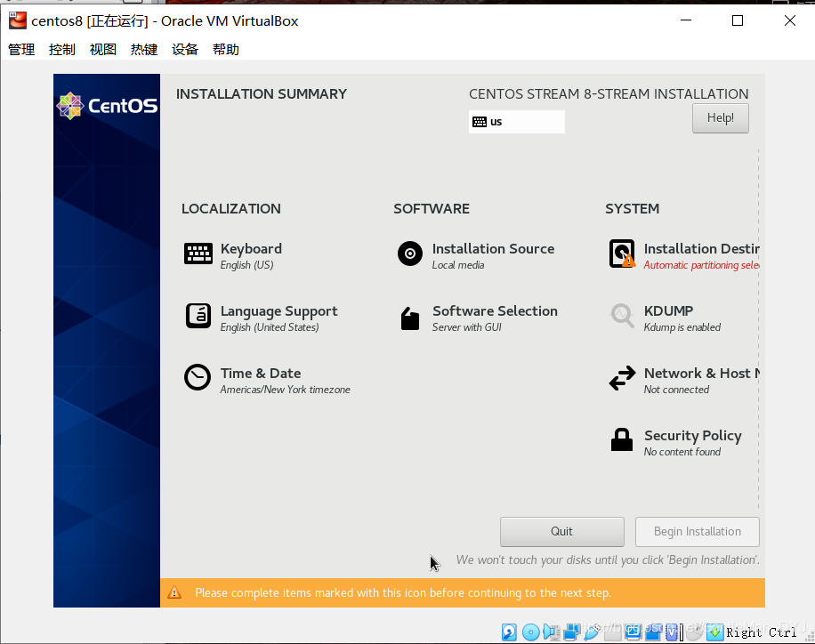The image size is (815, 644).
Task: Open Installation Destination settings
Action: pyautogui.click(x=684, y=255)
